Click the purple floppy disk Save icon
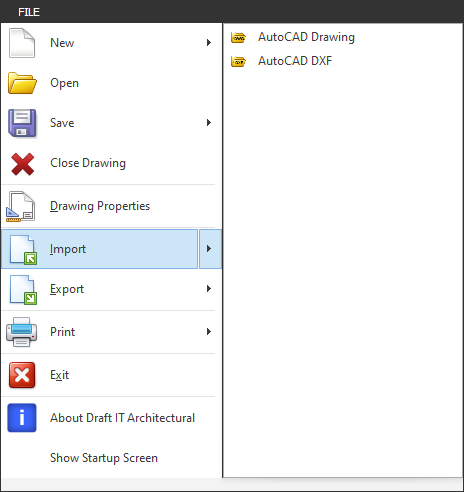This screenshot has height=492, width=464. tap(22, 123)
